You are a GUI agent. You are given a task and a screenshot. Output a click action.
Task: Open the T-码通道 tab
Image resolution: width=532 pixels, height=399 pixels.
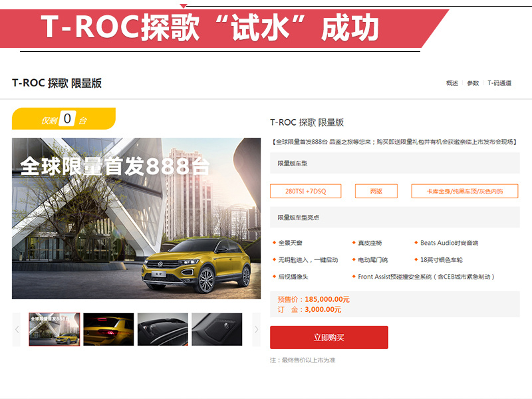(499, 83)
